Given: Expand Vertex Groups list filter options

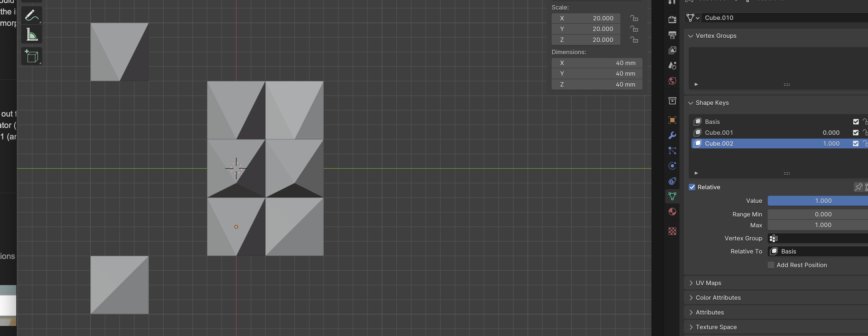Looking at the screenshot, I should pyautogui.click(x=696, y=84).
